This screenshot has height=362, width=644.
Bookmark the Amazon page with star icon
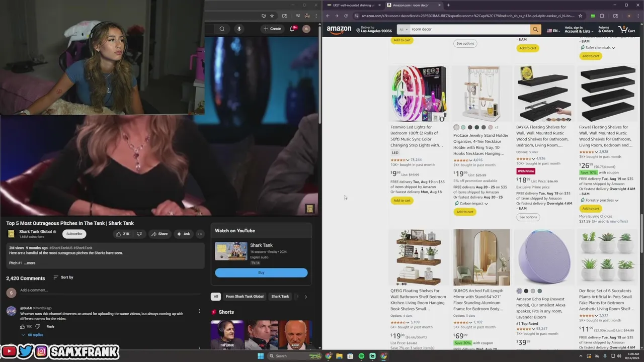[580, 16]
